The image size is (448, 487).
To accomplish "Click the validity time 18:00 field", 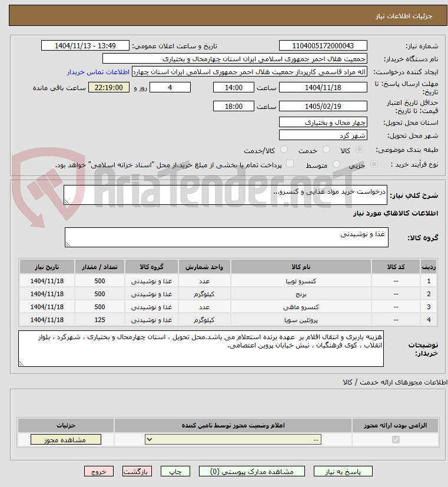I will (234, 106).
